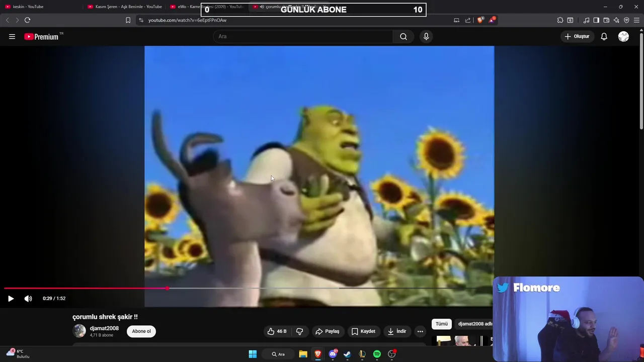Open the tab search icon in toolbar
Screen dimensions: 644x362
570,20
